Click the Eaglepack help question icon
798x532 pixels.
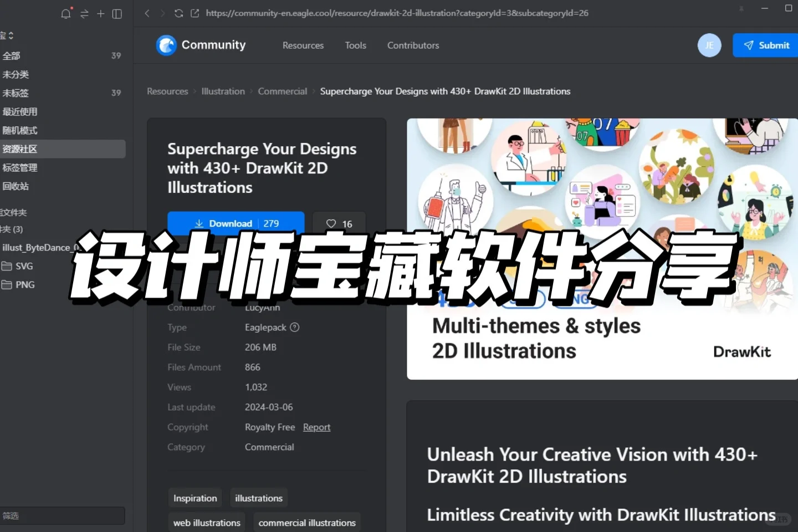coord(295,327)
